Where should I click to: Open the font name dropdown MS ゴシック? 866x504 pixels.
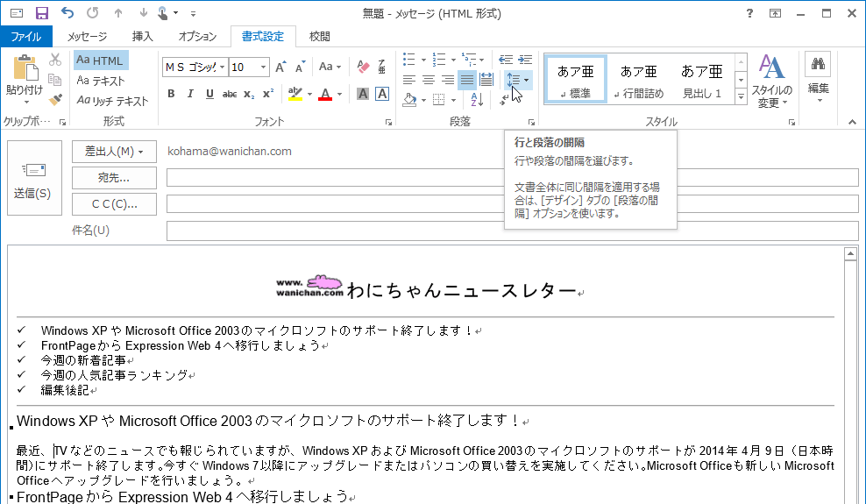click(x=222, y=67)
